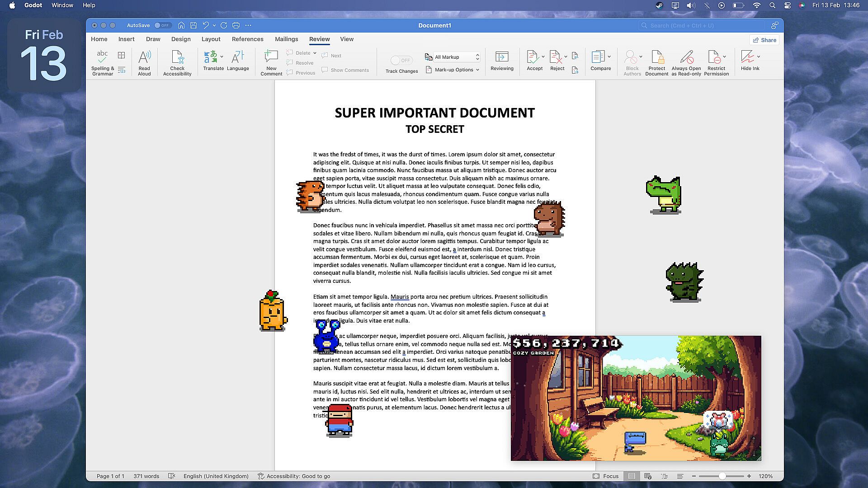Enable Focus mode in status bar
Screen dimensions: 868x488
(x=605, y=476)
